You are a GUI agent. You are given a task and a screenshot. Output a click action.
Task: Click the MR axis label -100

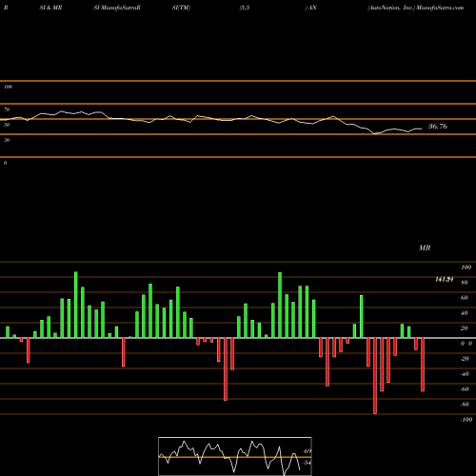pyautogui.click(x=466, y=420)
